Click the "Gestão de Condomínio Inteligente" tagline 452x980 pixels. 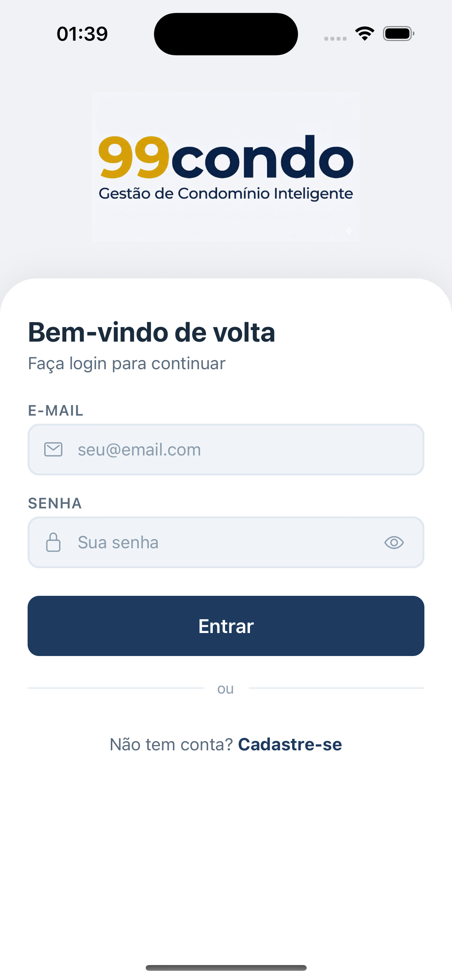(x=226, y=194)
